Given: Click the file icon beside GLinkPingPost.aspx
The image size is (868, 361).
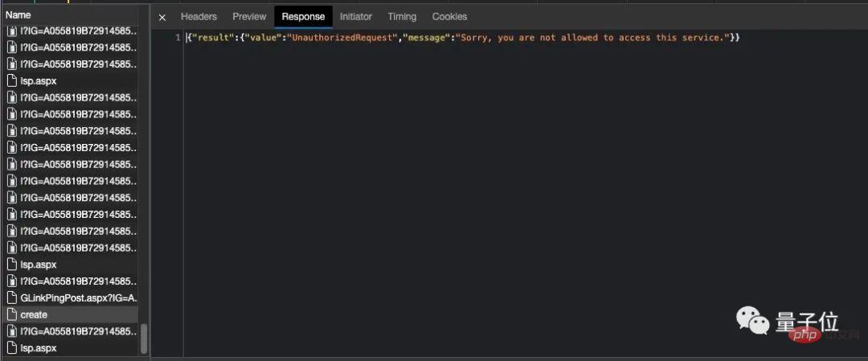Looking at the screenshot, I should [x=12, y=297].
